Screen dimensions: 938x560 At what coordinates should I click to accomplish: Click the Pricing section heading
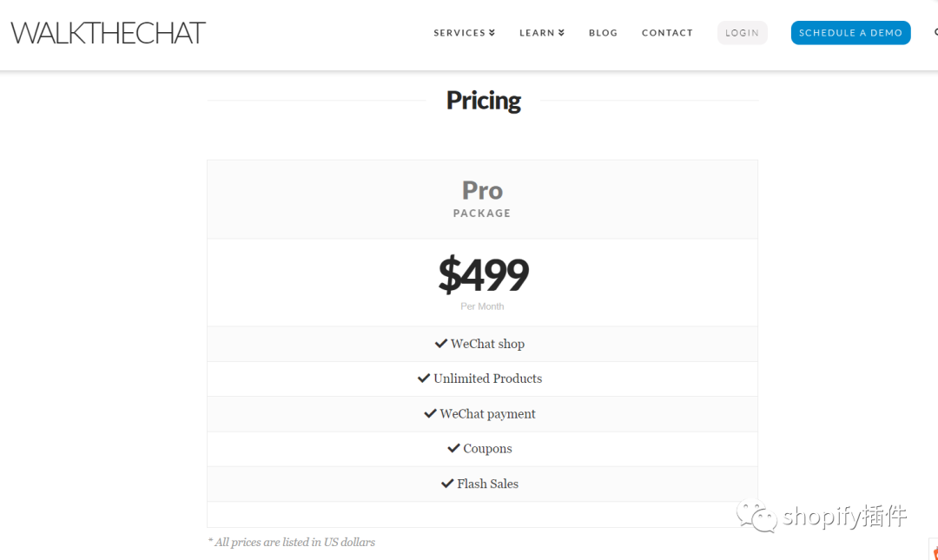[x=483, y=101]
